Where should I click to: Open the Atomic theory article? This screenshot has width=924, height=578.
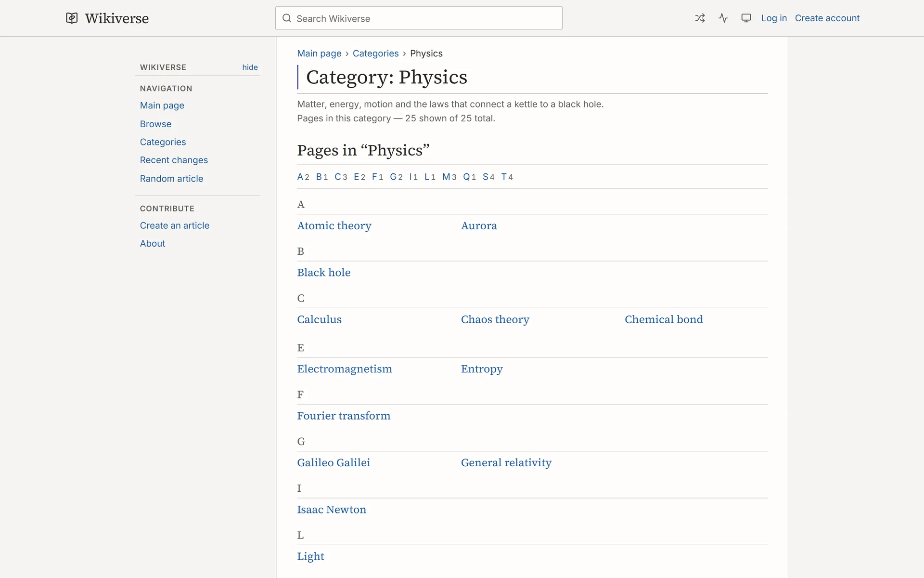click(x=334, y=226)
